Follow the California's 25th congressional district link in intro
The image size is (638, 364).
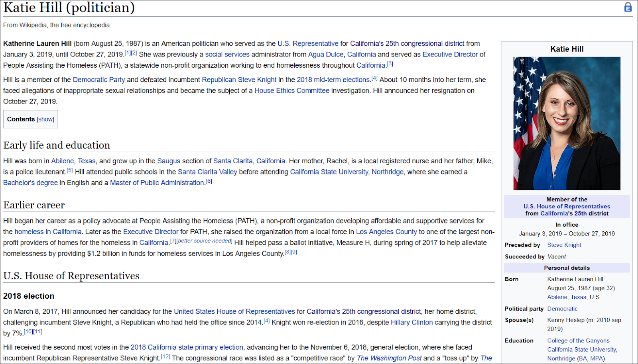tap(407, 43)
